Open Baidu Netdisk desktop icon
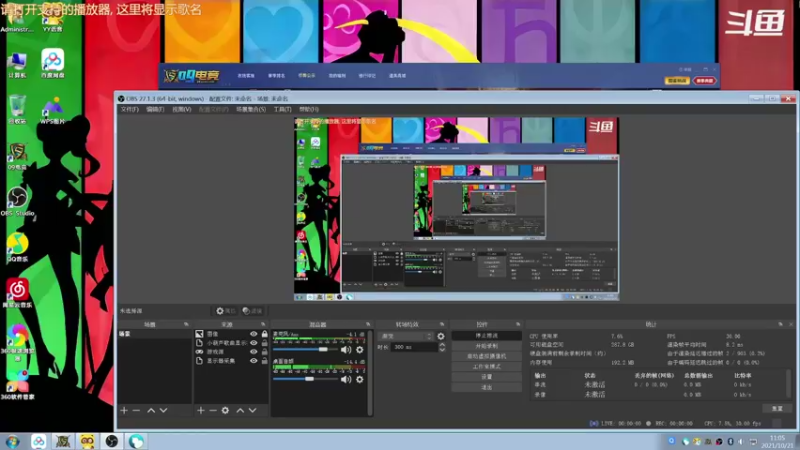 53,64
